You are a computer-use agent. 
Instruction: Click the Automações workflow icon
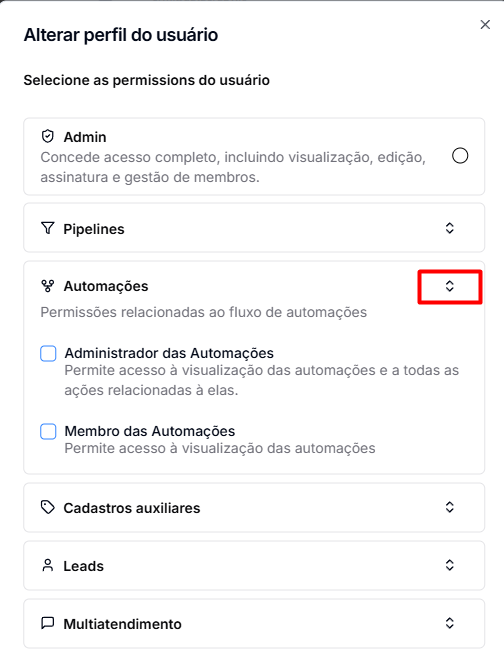[48, 286]
